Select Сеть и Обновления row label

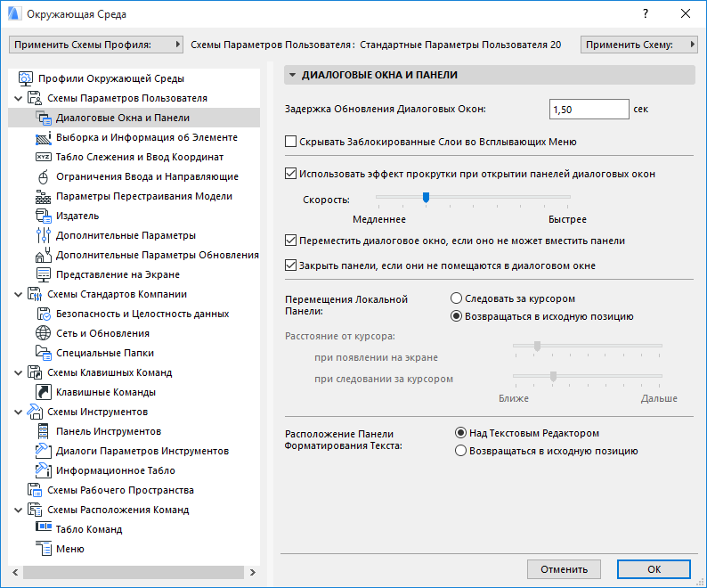click(102, 333)
